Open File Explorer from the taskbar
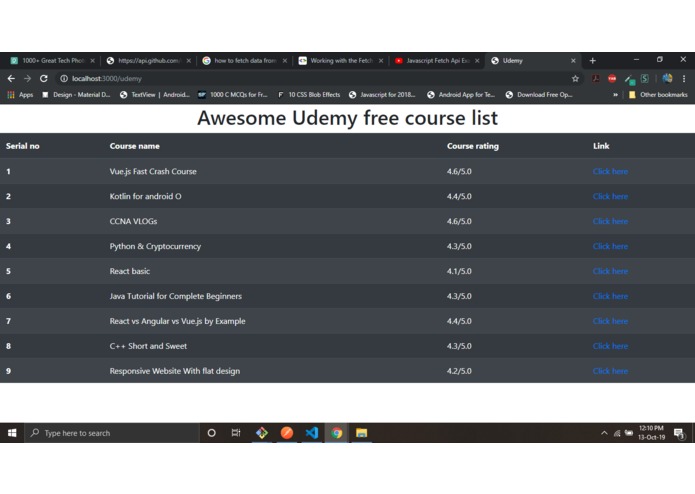This screenshot has width=695, height=494. pos(362,433)
